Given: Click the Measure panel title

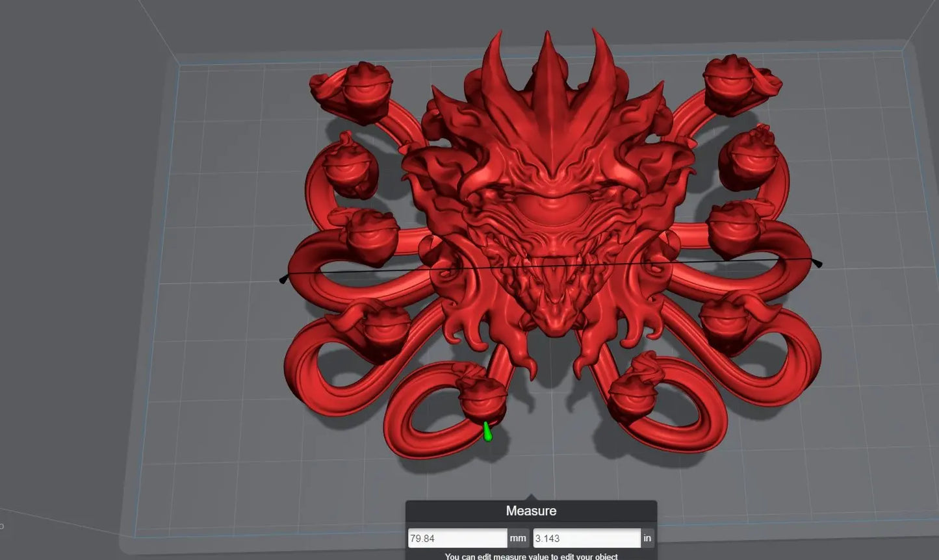Looking at the screenshot, I should pyautogui.click(x=531, y=511).
